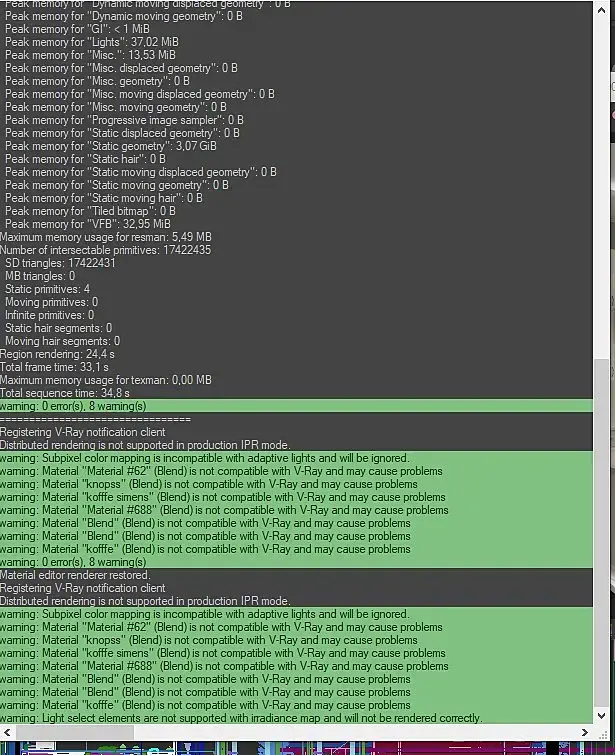615x755 pixels.
Task: Select the 'Number of intersectable primitives' line
Action: [x=105, y=250]
